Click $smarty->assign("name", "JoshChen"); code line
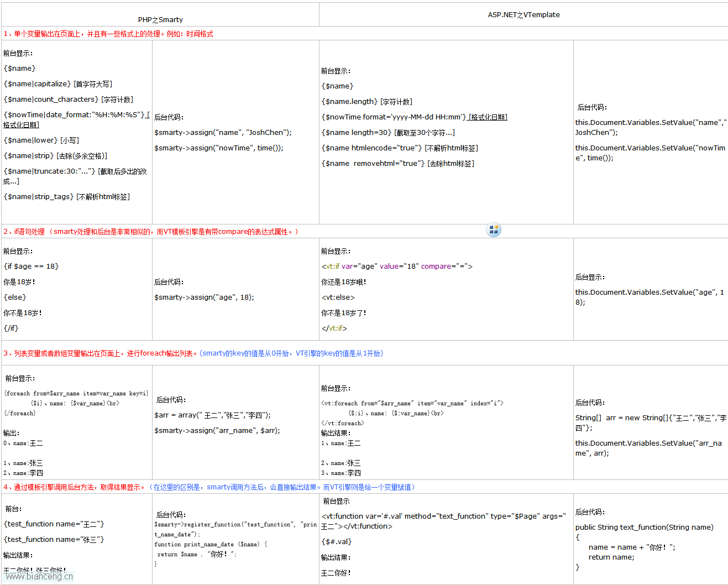 pos(223,133)
